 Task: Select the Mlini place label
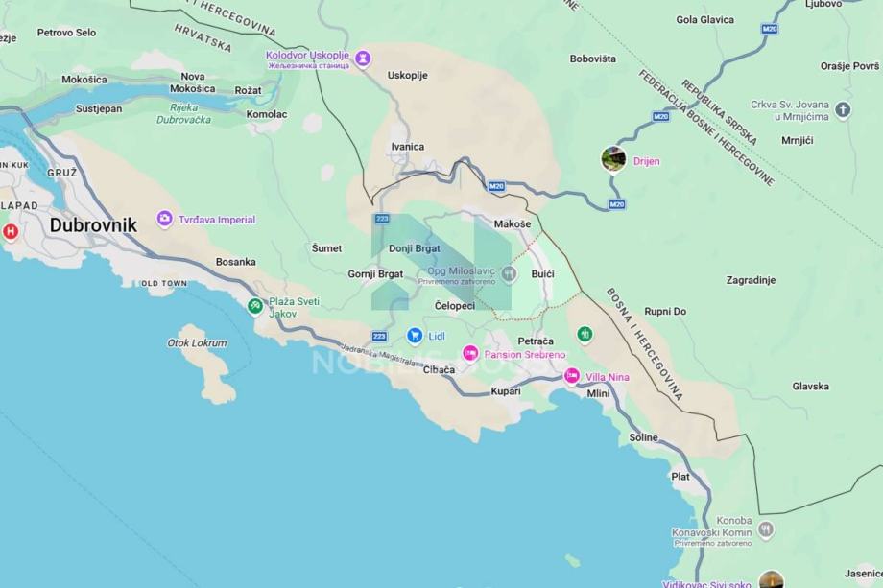pos(598,393)
